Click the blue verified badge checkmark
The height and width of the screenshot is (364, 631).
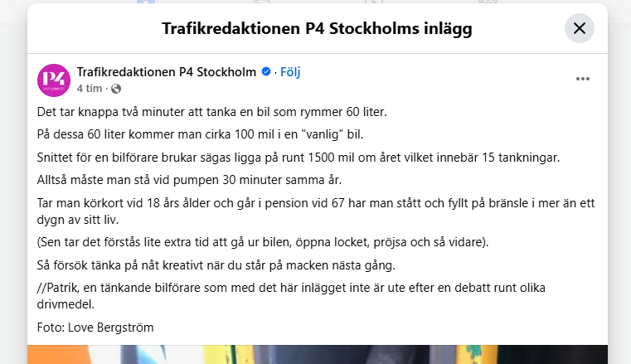click(x=266, y=71)
